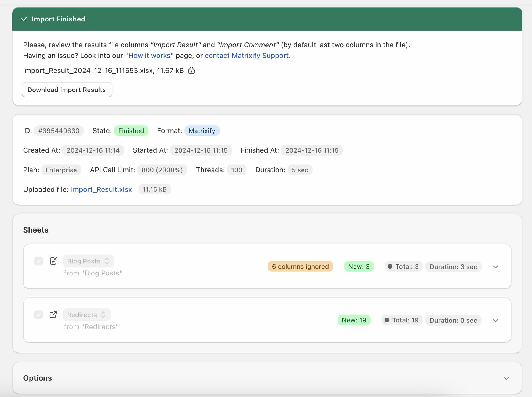Click the New: 19 green badge

[354, 320]
